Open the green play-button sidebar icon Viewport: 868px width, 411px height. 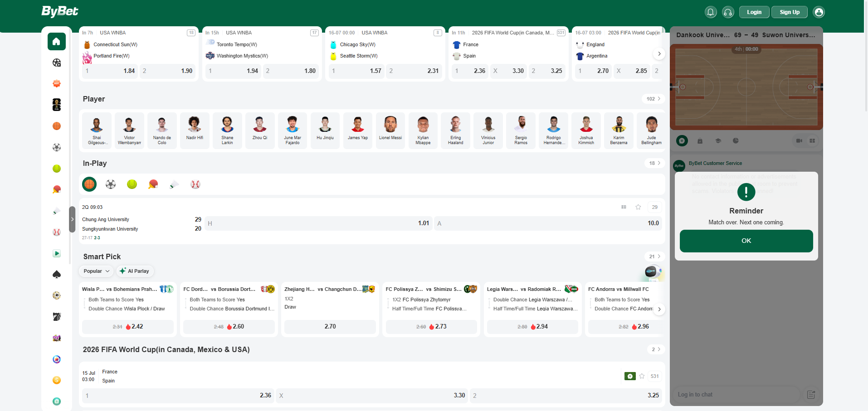pyautogui.click(x=57, y=253)
